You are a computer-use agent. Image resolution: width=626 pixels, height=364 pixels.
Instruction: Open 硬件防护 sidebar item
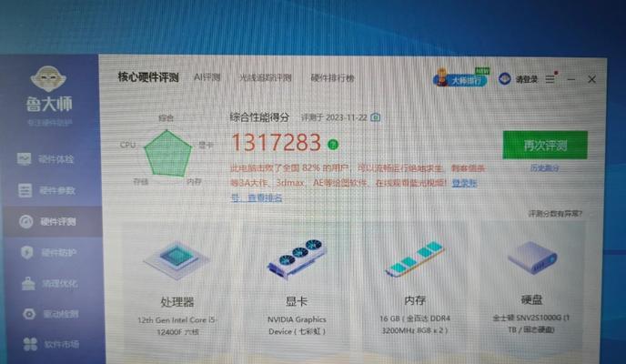(x=49, y=252)
